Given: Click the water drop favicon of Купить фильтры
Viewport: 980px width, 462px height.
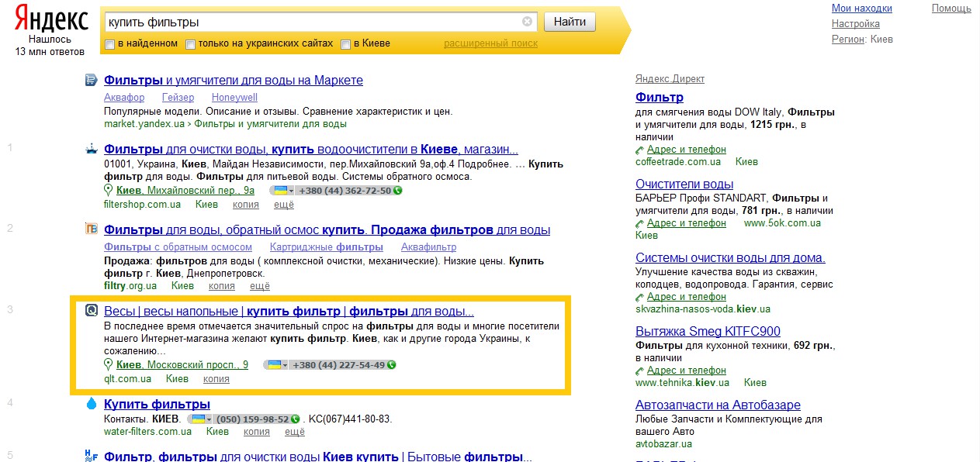Looking at the screenshot, I should tap(91, 404).
